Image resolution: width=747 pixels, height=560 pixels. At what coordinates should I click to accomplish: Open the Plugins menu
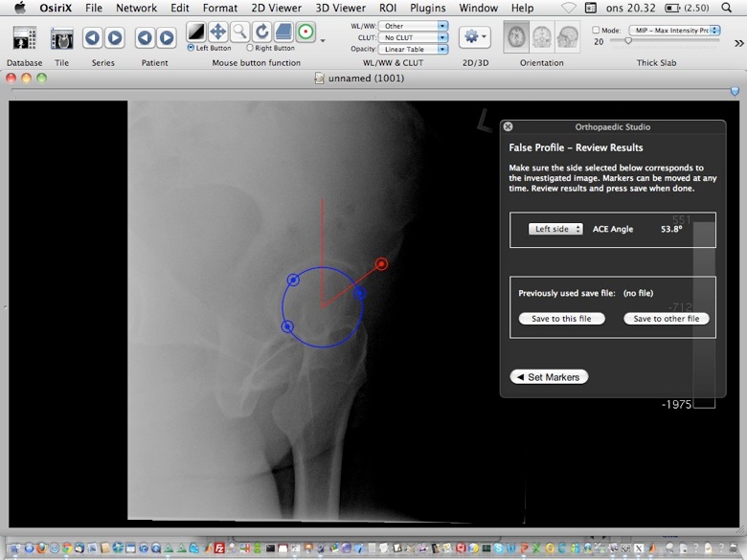click(428, 8)
